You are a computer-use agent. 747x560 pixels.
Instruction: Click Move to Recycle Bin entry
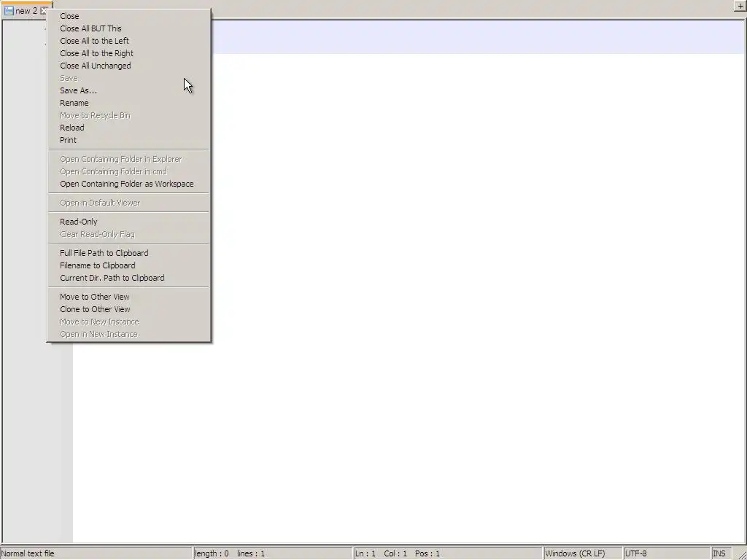click(x=129, y=115)
